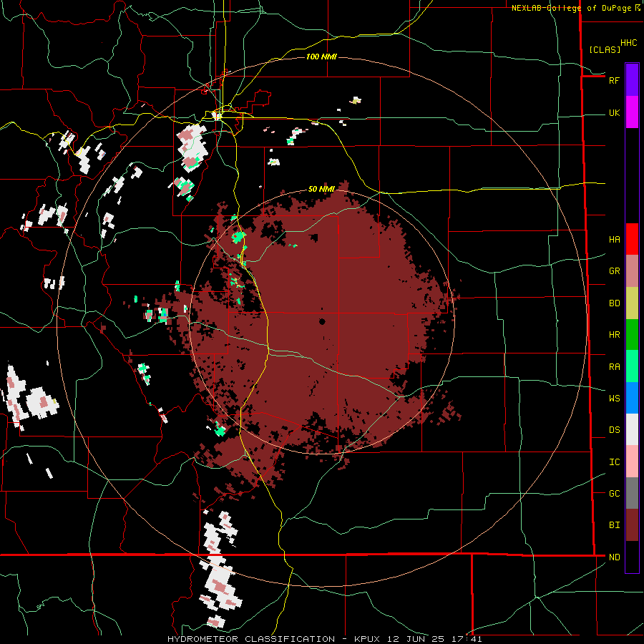Click the purple RF color swatch in legend
644x644 pixels.
click(x=632, y=80)
